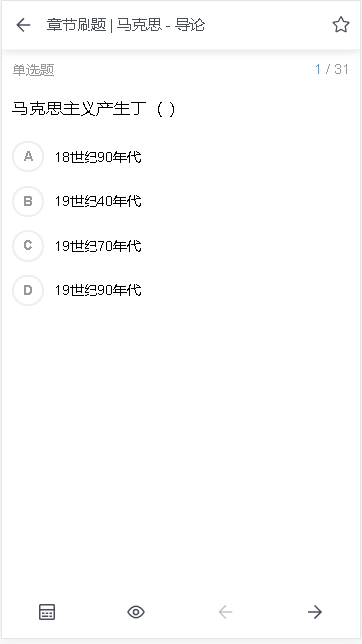
Task: Select the answer text 19世纪90年代
Action: [x=98, y=290]
